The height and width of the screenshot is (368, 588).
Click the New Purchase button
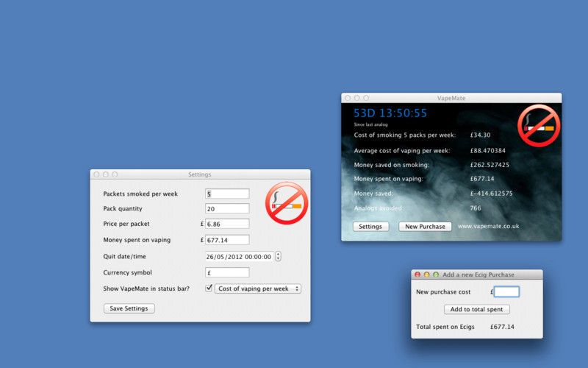point(425,227)
